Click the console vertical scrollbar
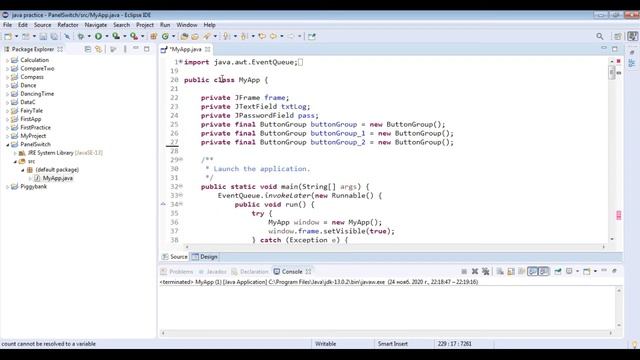The image size is (640, 360). [619, 308]
